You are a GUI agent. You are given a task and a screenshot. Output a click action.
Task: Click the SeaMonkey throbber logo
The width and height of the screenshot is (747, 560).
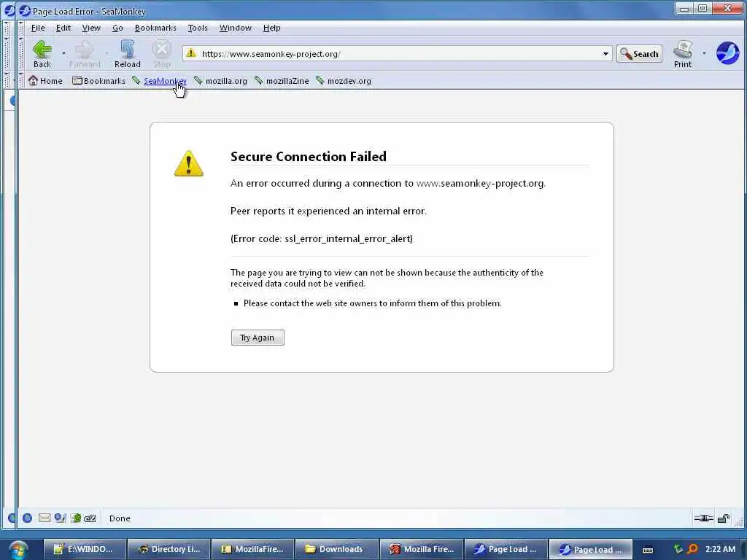[727, 52]
